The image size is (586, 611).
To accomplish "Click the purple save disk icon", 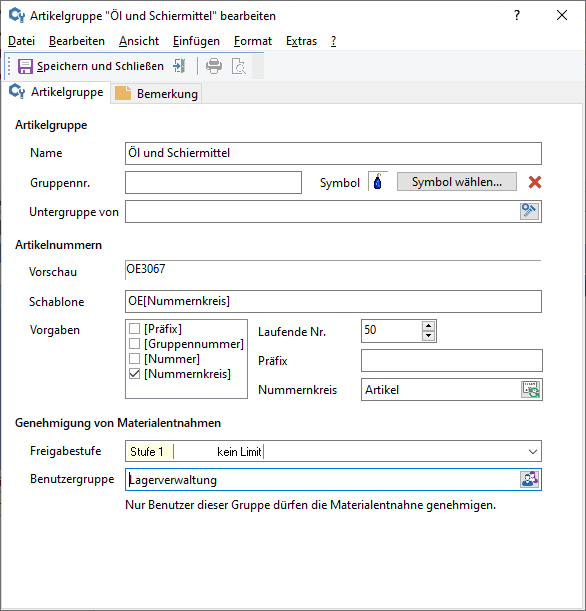I will tap(25, 66).
